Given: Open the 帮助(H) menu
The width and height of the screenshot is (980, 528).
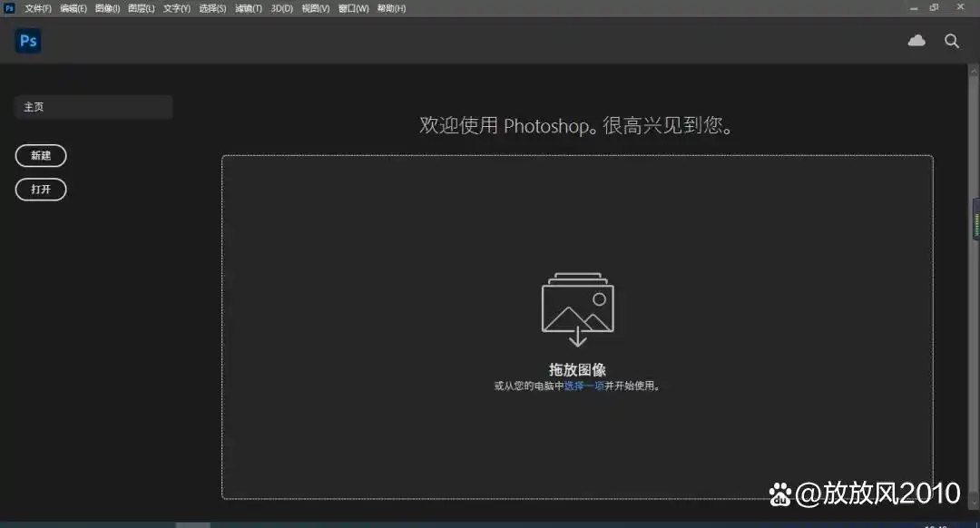Looking at the screenshot, I should [391, 8].
